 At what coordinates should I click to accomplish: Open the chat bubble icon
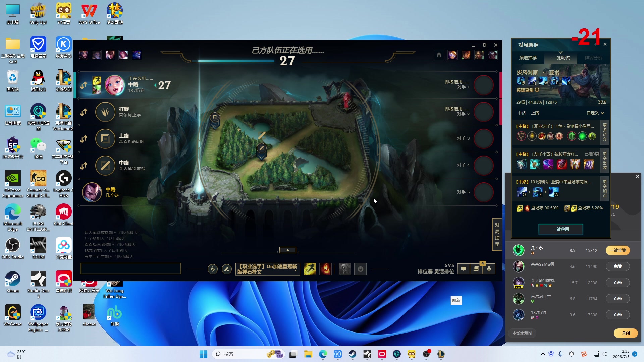coord(464,269)
